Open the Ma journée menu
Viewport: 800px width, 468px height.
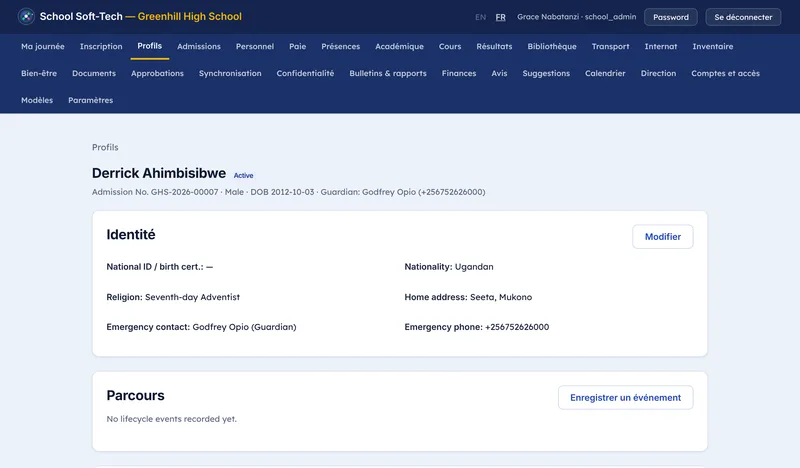click(x=43, y=46)
